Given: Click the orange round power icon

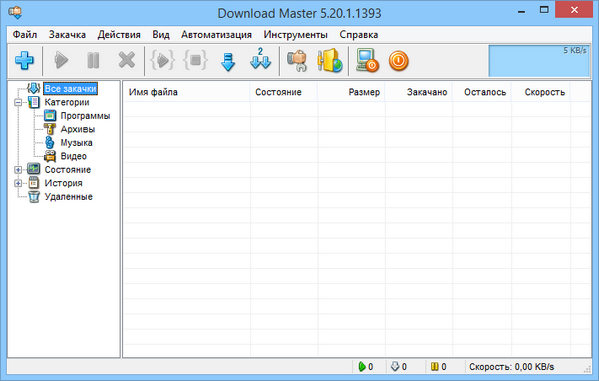Looking at the screenshot, I should (398, 60).
